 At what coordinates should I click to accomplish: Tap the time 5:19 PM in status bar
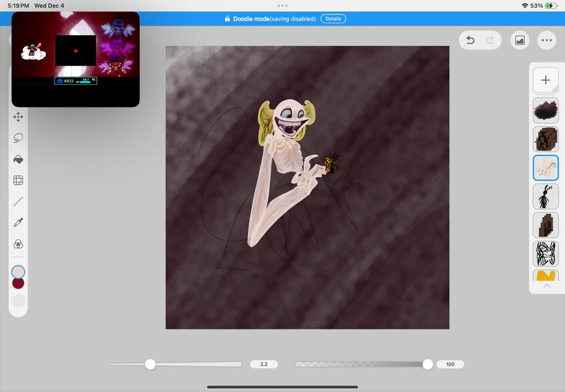(x=18, y=6)
